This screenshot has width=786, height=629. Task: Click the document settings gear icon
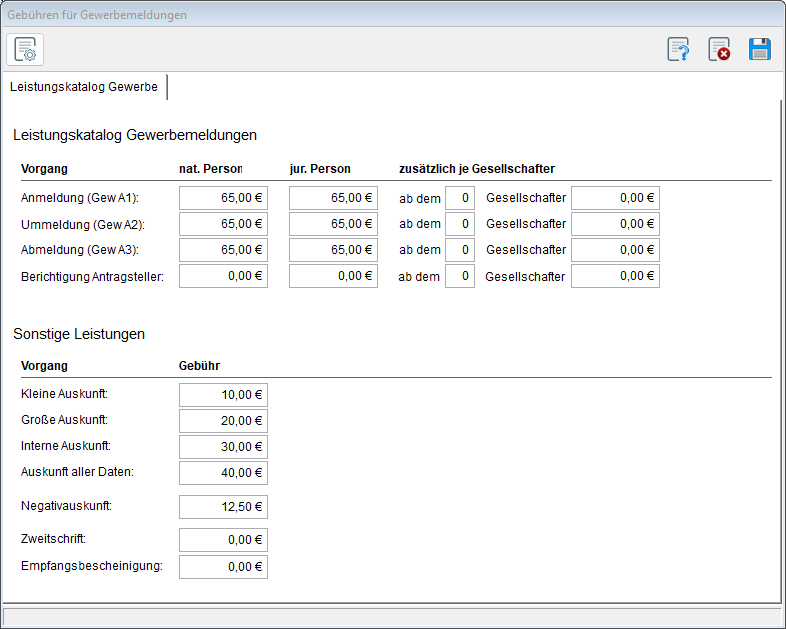[25, 49]
